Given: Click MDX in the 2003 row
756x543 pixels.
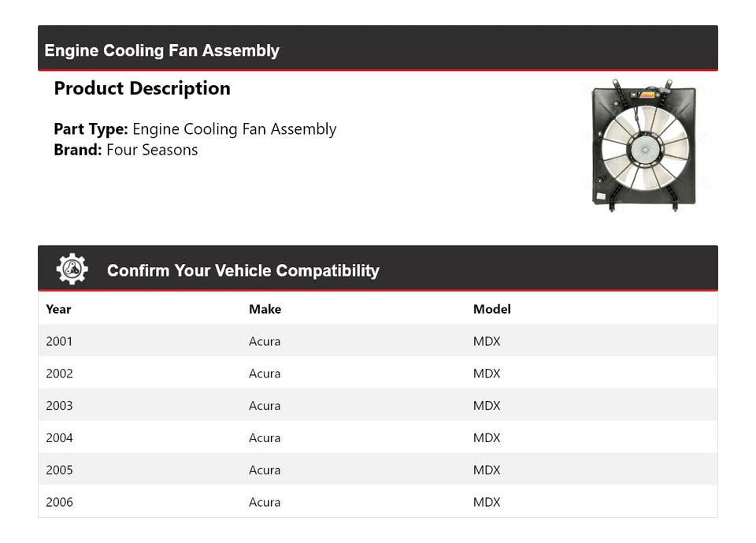Looking at the screenshot, I should tap(487, 406).
